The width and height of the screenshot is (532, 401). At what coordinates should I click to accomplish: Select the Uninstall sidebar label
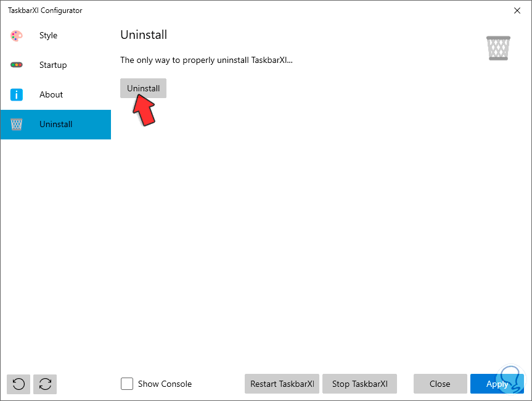[55, 124]
